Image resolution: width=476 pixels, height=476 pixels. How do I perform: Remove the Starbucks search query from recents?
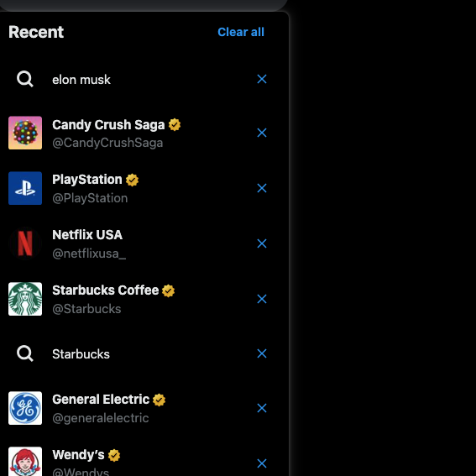[x=262, y=353]
